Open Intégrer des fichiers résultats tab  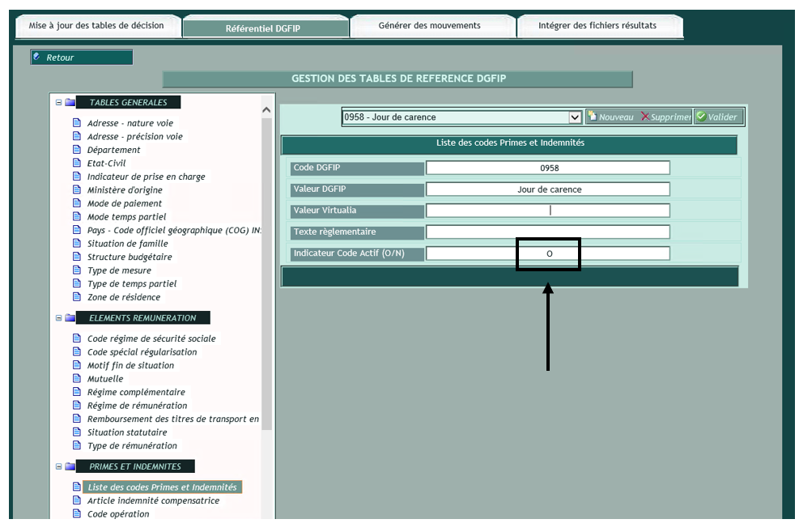597,26
